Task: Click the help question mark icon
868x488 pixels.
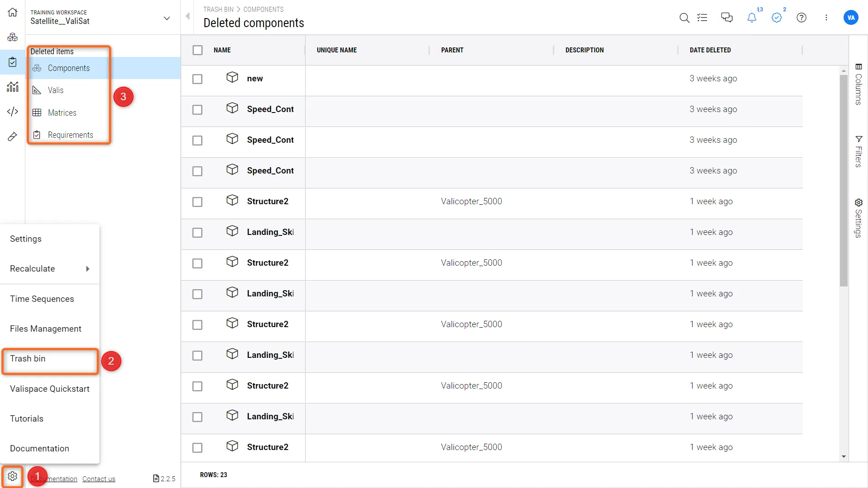Action: [x=801, y=18]
